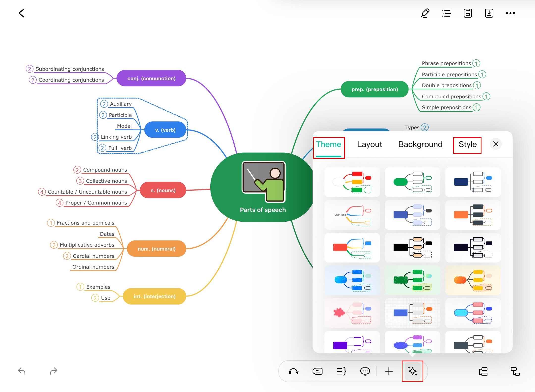Click the export download icon

click(489, 13)
